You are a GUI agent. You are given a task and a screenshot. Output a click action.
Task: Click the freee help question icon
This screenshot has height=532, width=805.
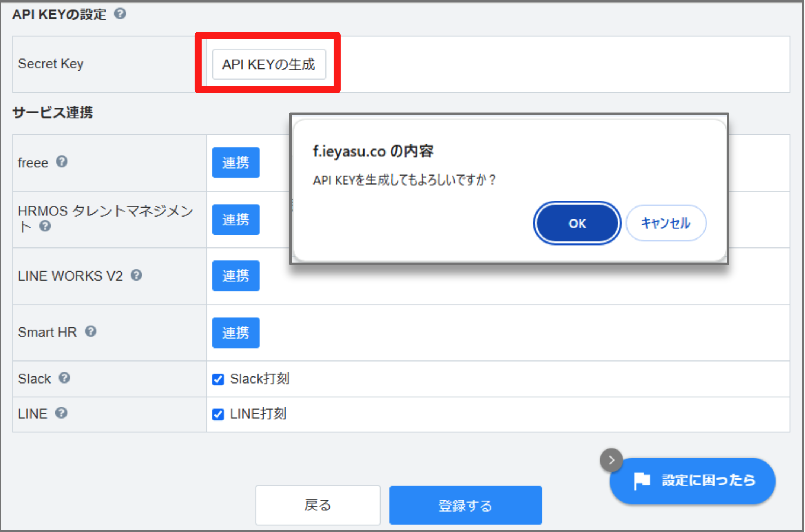coord(62,162)
